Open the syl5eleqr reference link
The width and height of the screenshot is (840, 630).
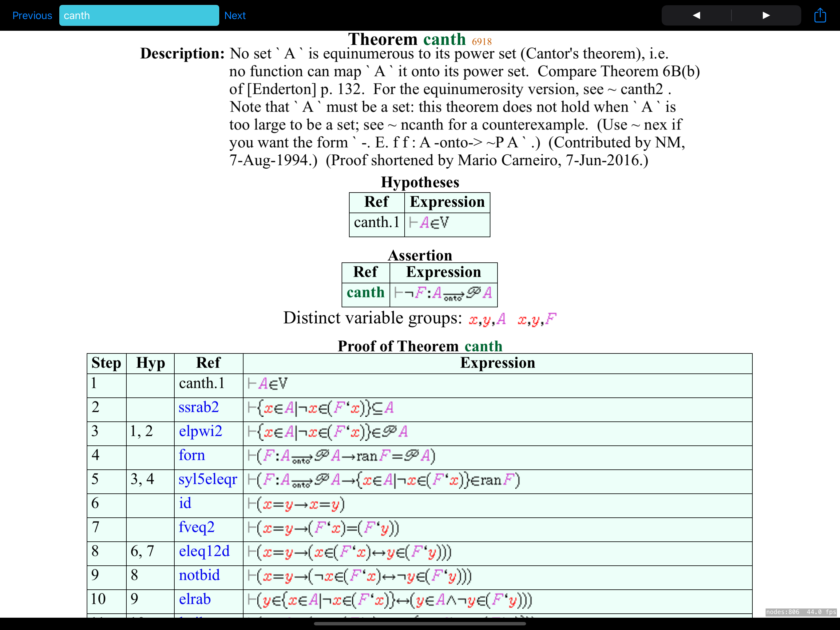pos(208,480)
